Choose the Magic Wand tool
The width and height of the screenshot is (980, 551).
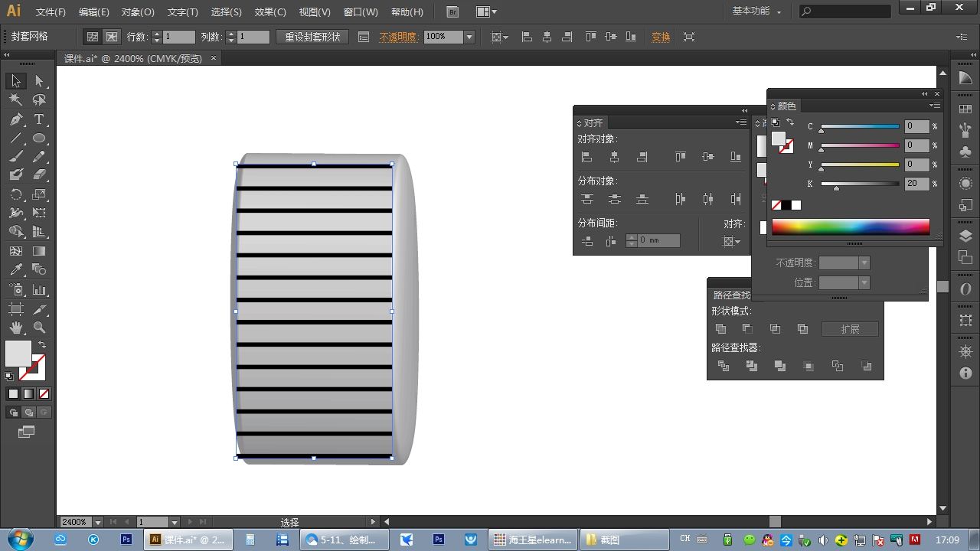[x=16, y=99]
